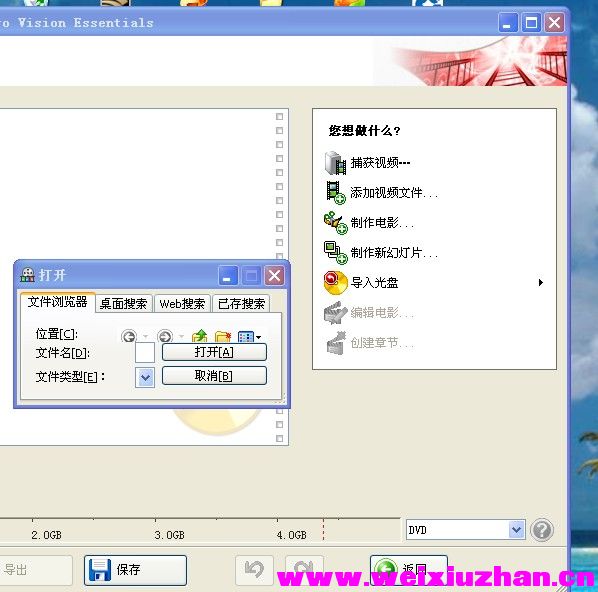This screenshot has height=592, width=598.
Task: Select the make movie icon (制作电影)
Action: [336, 223]
